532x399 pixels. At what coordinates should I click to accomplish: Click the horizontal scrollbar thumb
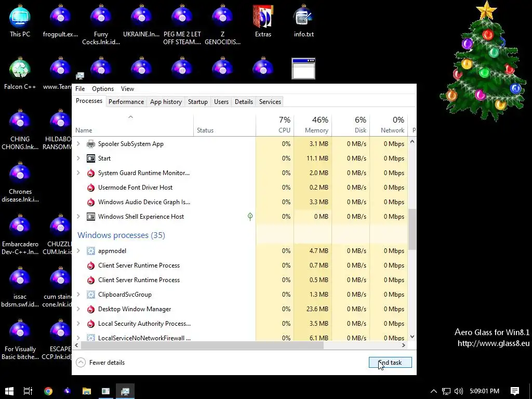point(202,345)
